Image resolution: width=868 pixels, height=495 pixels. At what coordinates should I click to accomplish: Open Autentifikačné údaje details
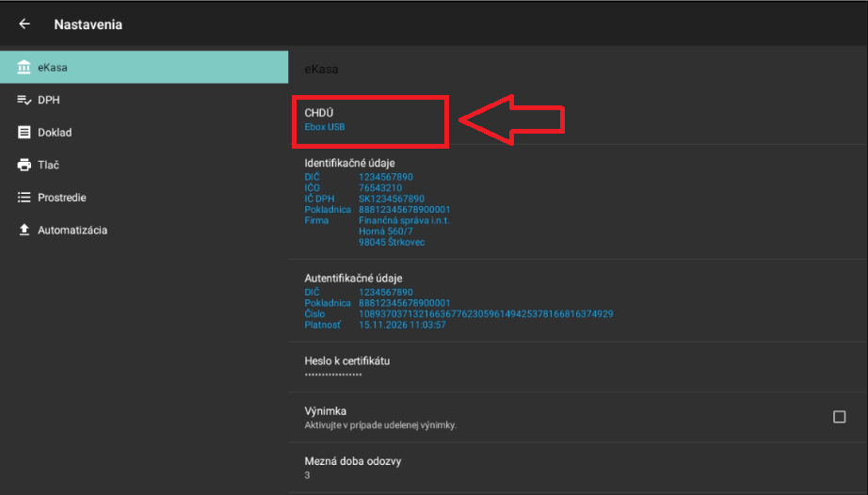coord(576,301)
